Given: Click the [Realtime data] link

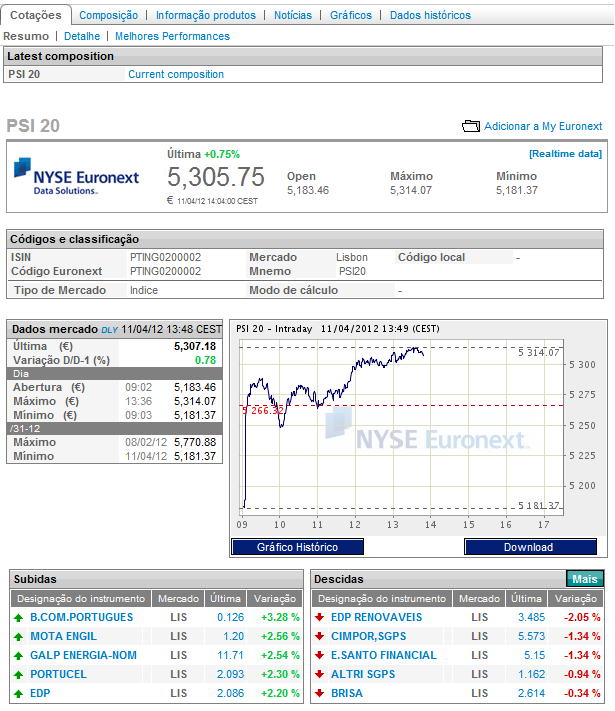Looking at the screenshot, I should pos(566,154).
